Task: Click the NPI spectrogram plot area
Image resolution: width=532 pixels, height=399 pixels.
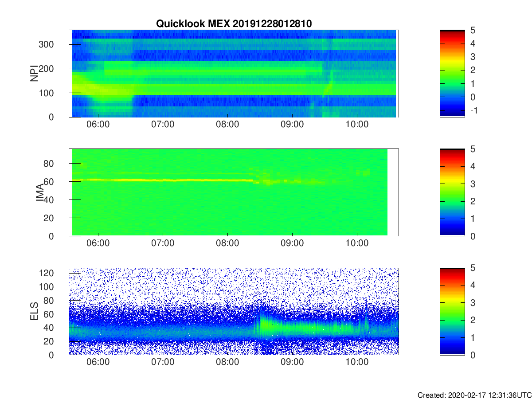Action: (x=234, y=74)
